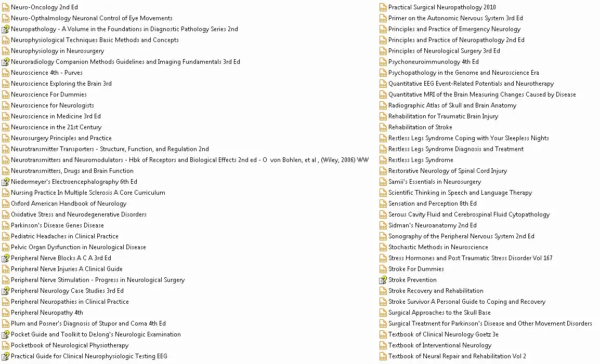Select Pediatric Headaches in Clinical Practice
The height and width of the screenshot is (364, 600).
[64, 236]
